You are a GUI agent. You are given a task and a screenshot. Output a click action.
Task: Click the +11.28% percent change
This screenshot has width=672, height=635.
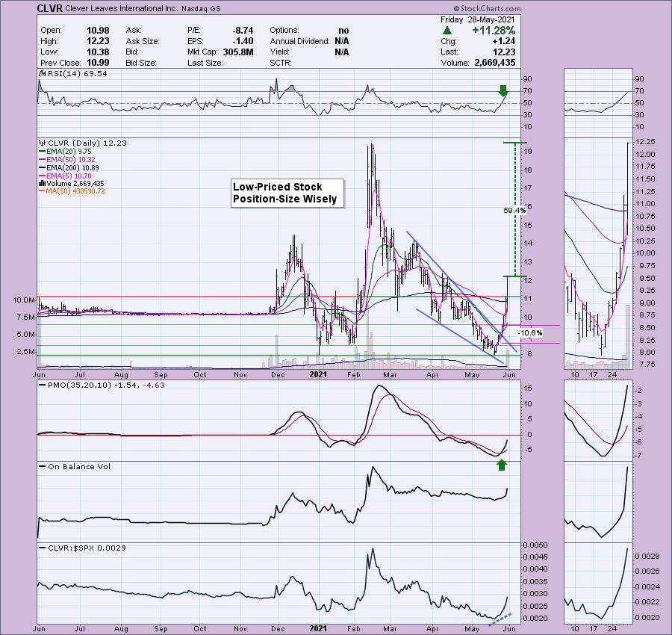(494, 31)
